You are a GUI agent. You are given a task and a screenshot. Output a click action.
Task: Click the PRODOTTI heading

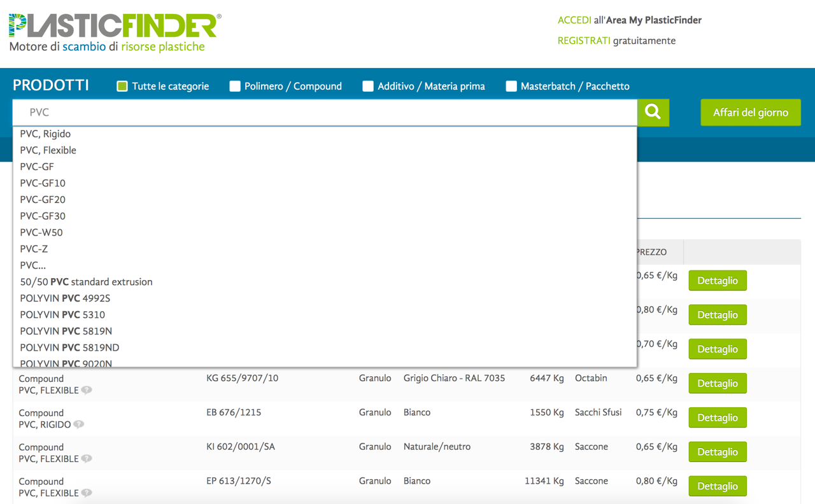point(51,85)
